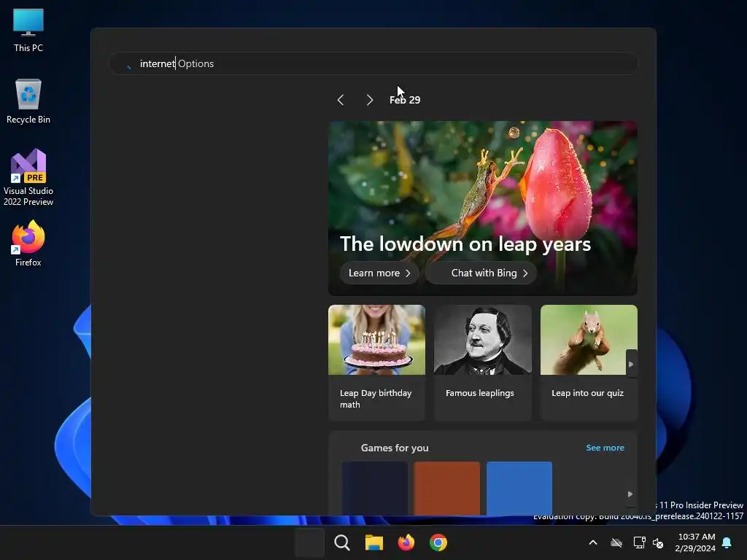Click the Start button on the taskbar
Image resolution: width=747 pixels, height=560 pixels.
tap(309, 542)
